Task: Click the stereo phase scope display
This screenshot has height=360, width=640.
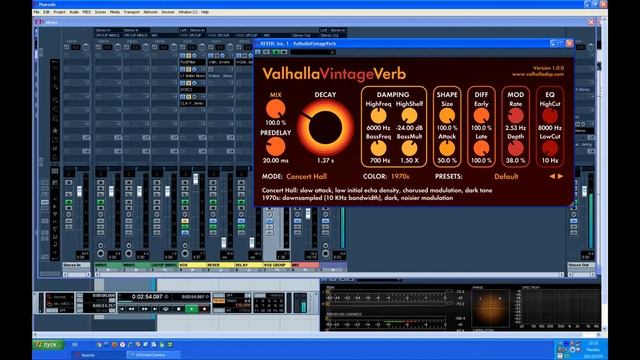Action: pyautogui.click(x=490, y=308)
